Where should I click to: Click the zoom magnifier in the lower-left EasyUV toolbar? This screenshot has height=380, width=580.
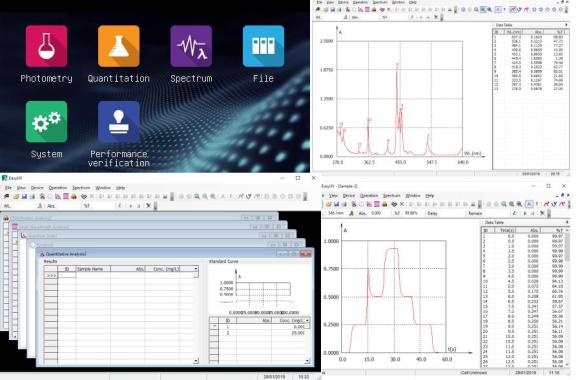point(197,196)
